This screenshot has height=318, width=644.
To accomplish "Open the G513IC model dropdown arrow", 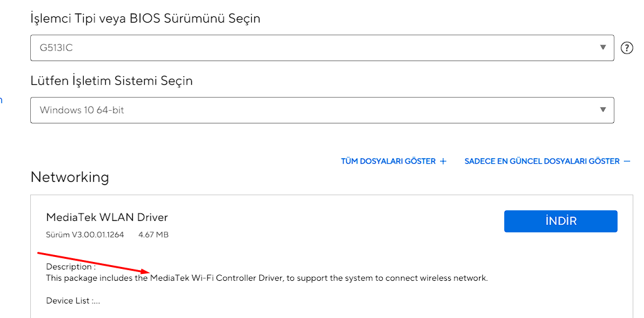I will click(603, 47).
